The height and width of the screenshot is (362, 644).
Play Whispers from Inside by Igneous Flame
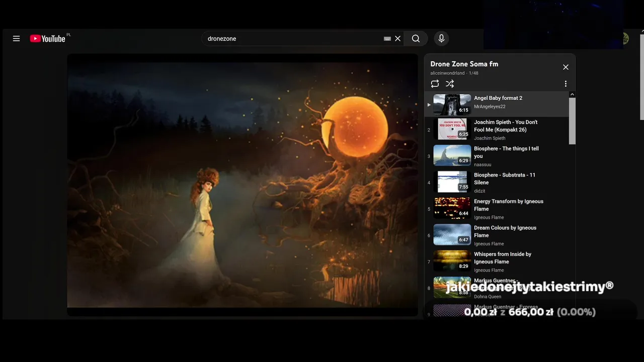tap(503, 258)
